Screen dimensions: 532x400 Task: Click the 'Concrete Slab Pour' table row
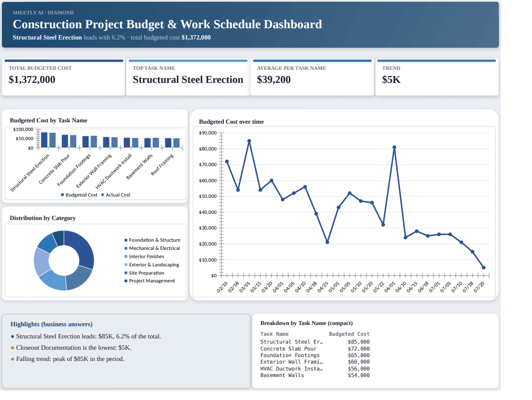315,349
